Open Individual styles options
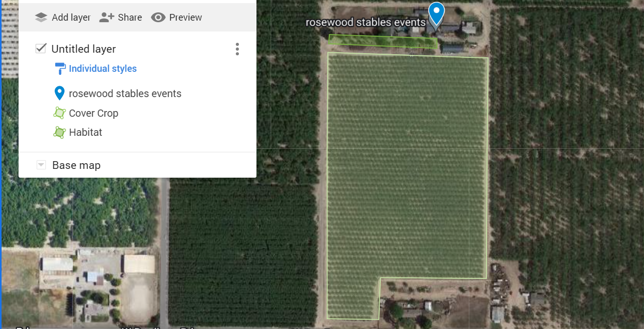The width and height of the screenshot is (644, 329). point(103,69)
